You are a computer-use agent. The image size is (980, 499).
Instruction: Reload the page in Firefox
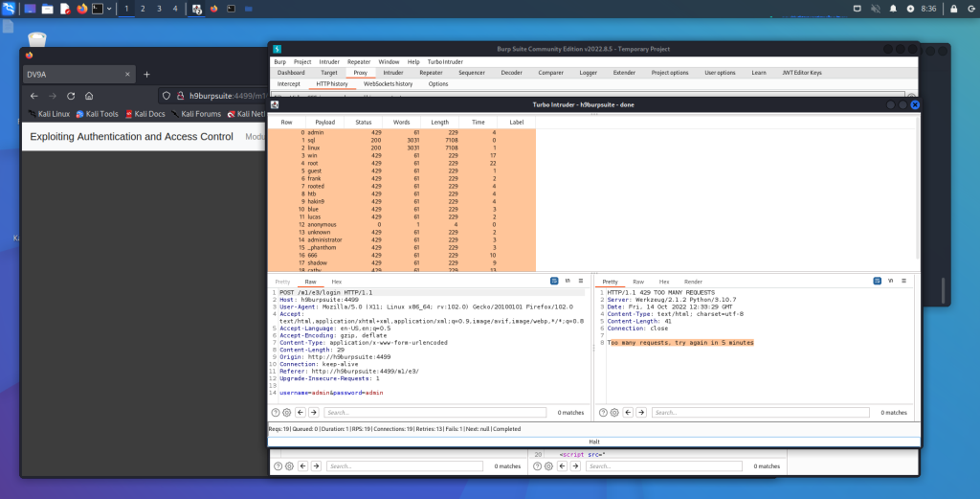pyautogui.click(x=71, y=96)
